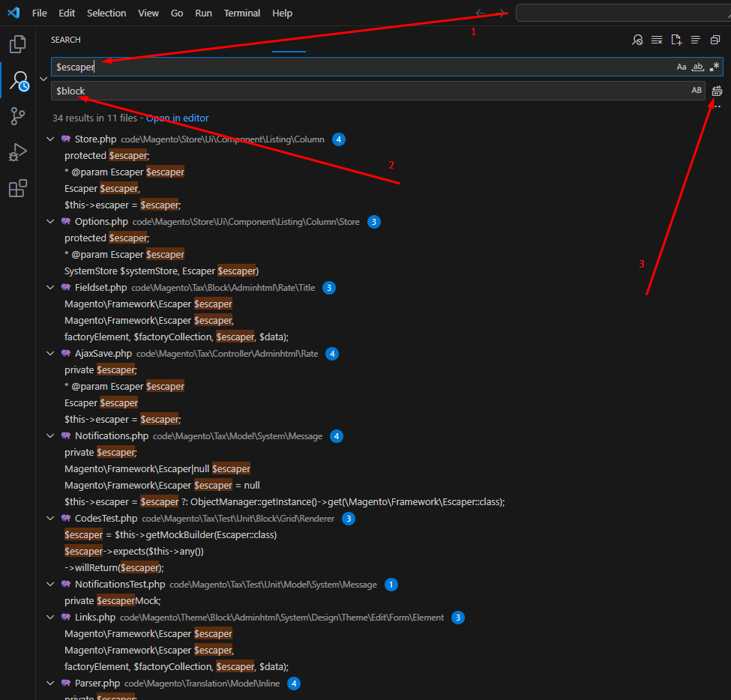
Task: Open the Terminal menu
Action: [x=242, y=13]
